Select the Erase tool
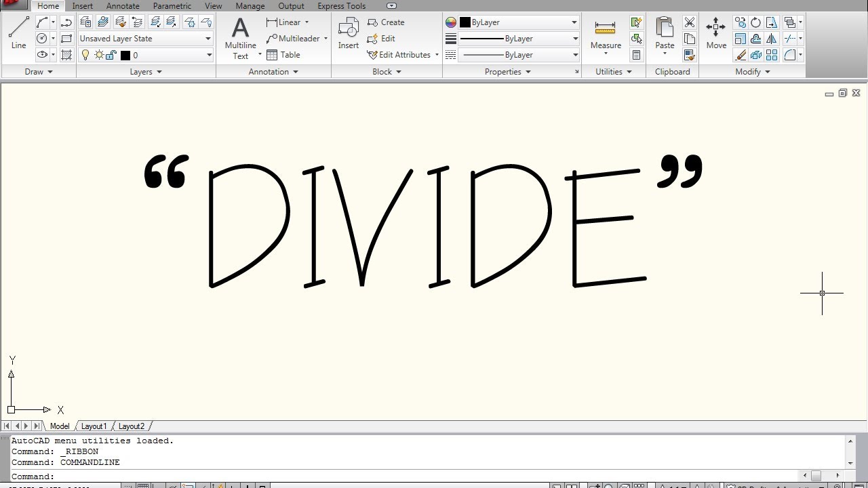This screenshot has width=868, height=488. 741,55
